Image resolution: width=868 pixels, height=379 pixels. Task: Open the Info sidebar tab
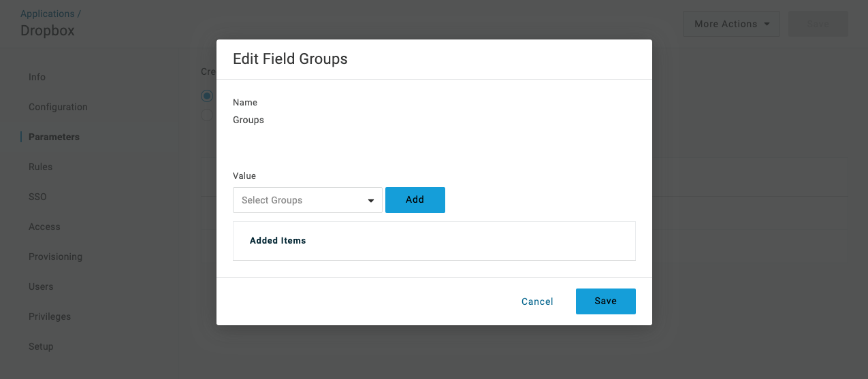[37, 77]
